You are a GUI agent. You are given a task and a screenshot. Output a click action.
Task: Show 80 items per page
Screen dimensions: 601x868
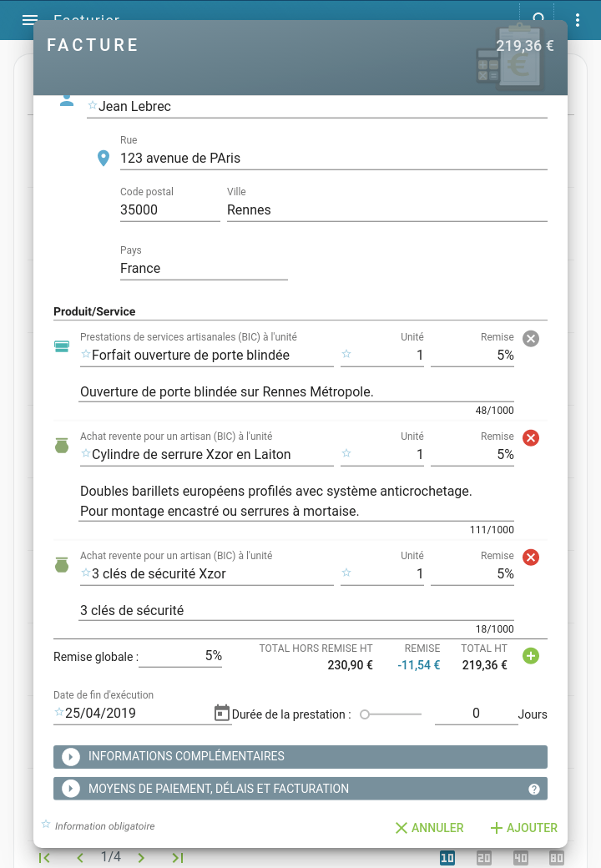tap(556, 858)
